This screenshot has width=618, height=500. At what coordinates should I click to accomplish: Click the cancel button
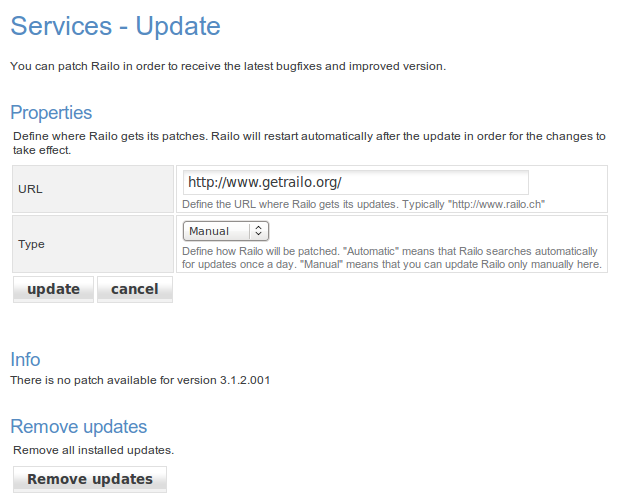click(135, 289)
